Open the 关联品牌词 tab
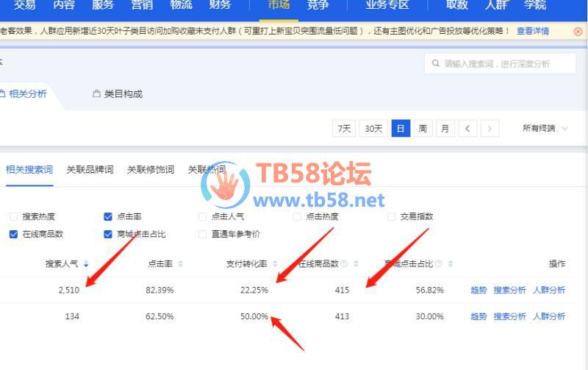This screenshot has width=588, height=370. tap(90, 170)
